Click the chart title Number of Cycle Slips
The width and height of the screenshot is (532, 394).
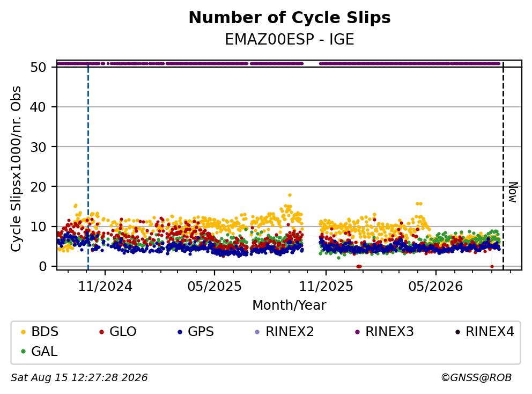point(290,18)
